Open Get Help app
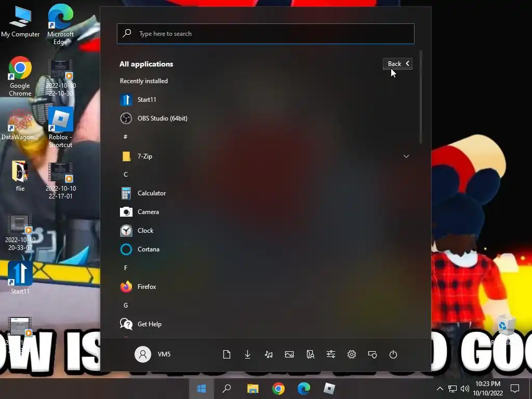 click(264, 324)
